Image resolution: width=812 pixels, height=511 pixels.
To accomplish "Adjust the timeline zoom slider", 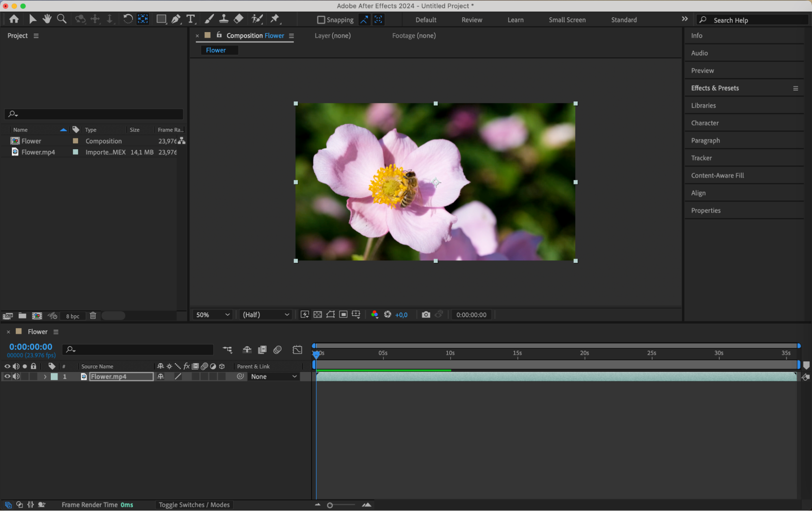I will pos(330,505).
